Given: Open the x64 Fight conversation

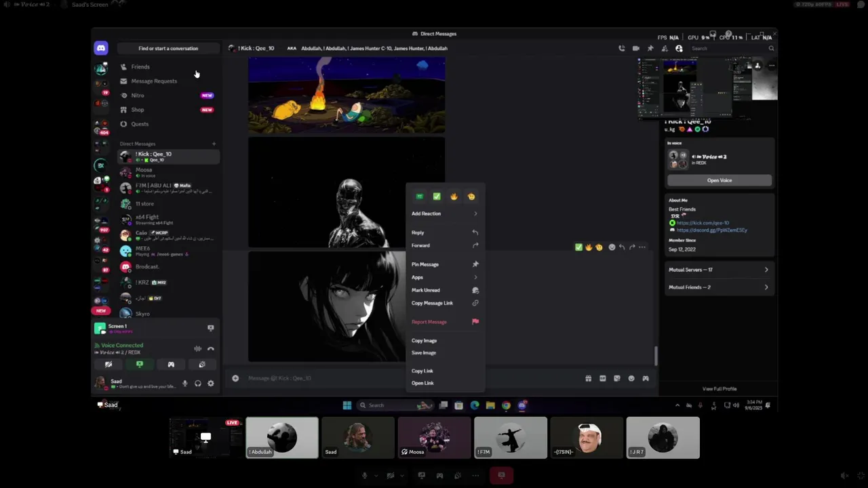Looking at the screenshot, I should pyautogui.click(x=168, y=219).
